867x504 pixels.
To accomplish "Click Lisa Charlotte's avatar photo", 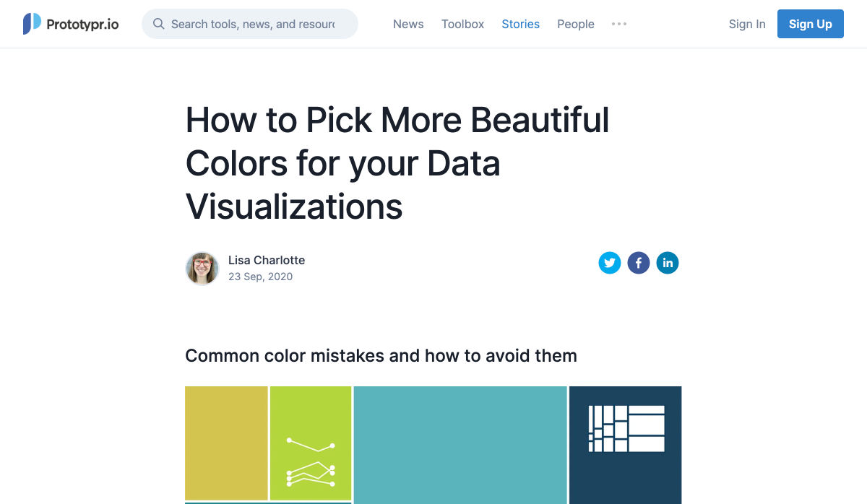I will click(202, 269).
